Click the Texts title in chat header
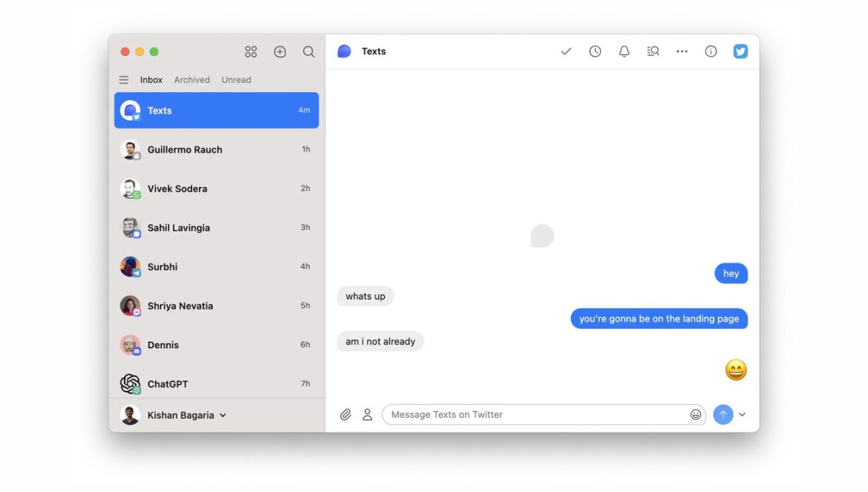The image size is (868, 492). (x=374, y=51)
